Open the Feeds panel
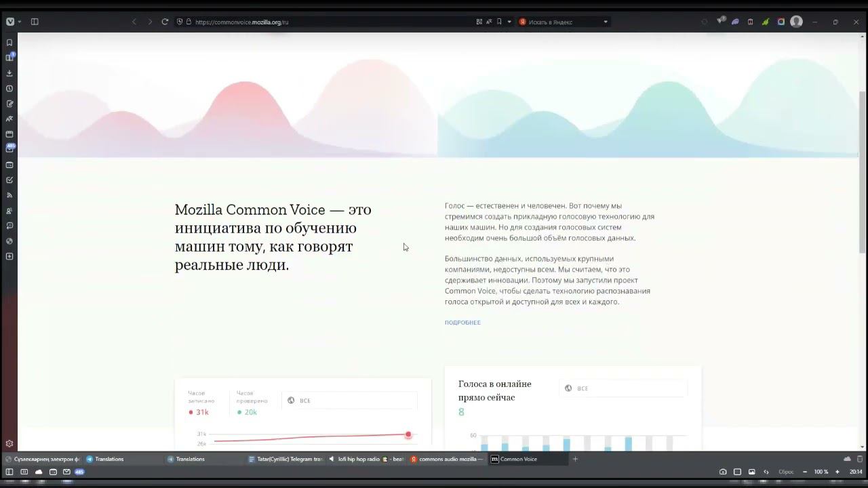868x488 pixels. click(9, 195)
